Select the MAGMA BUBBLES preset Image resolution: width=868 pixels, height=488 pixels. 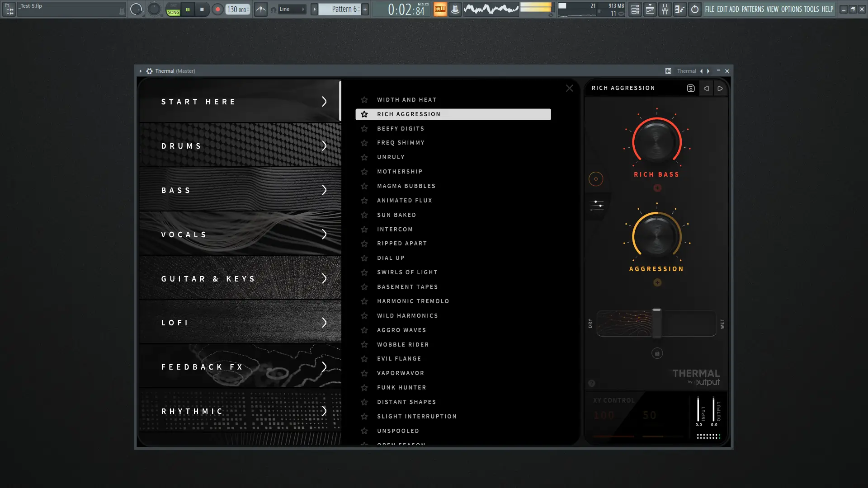tap(406, 186)
